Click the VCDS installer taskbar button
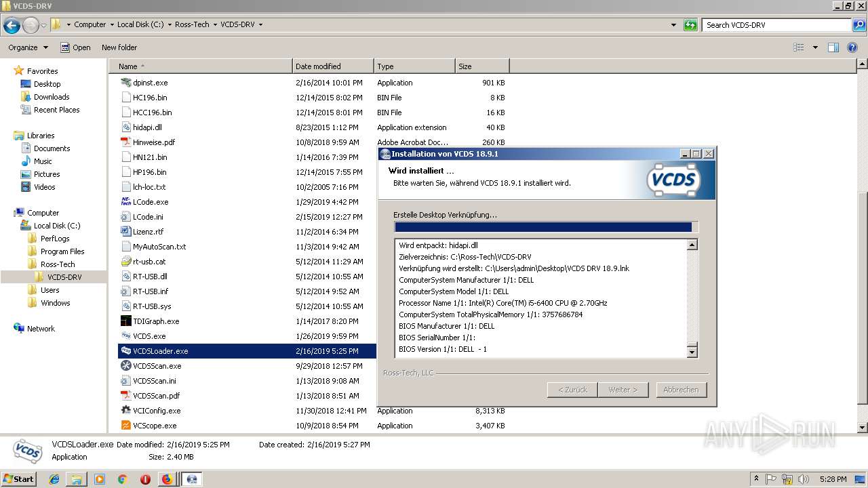 (x=192, y=479)
